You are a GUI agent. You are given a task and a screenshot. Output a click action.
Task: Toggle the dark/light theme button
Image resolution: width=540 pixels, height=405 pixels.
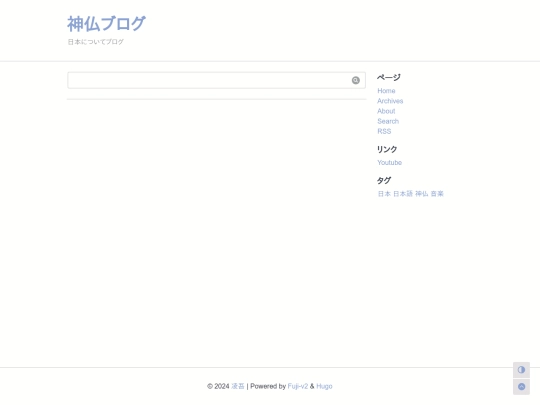click(521, 370)
